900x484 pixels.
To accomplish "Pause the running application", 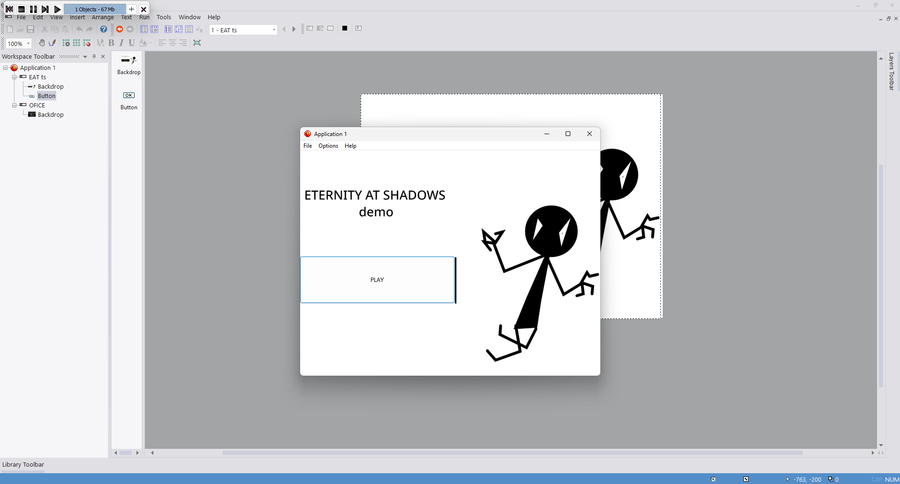I will (33, 9).
